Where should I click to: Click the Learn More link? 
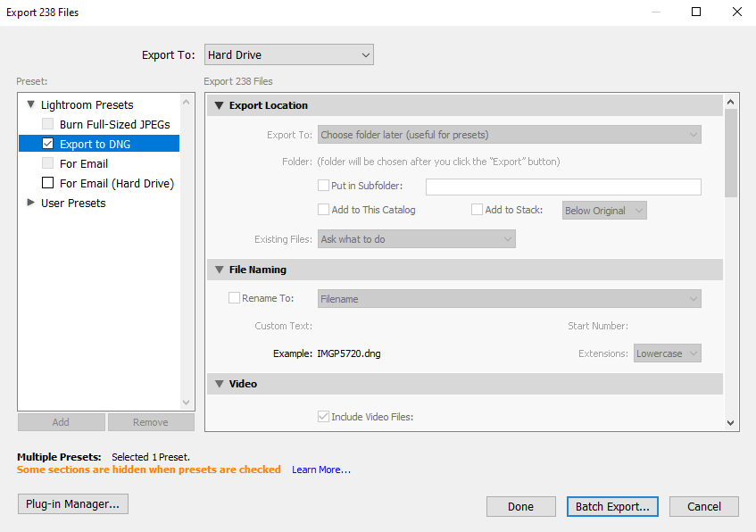click(x=320, y=470)
